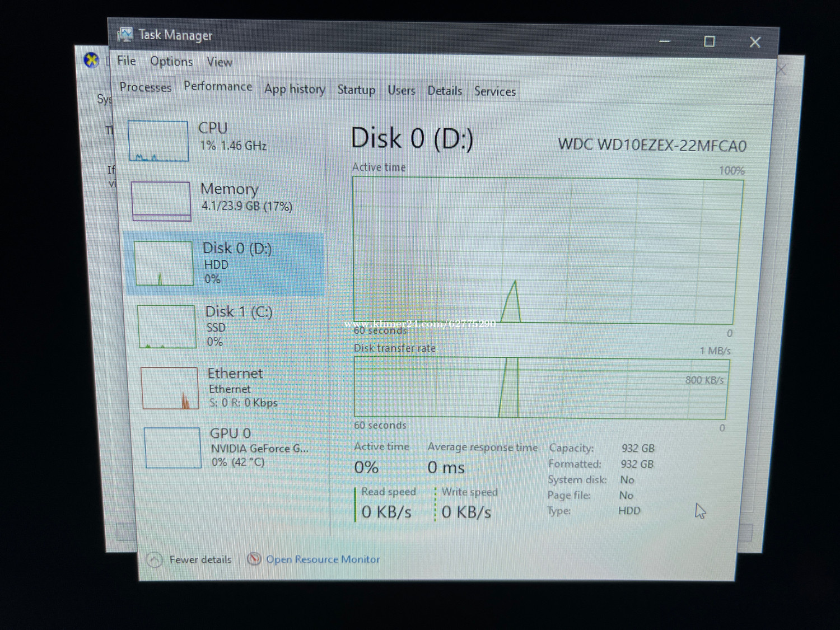Viewport: 840px width, 630px height.
Task: Open the View menu
Action: 220,62
